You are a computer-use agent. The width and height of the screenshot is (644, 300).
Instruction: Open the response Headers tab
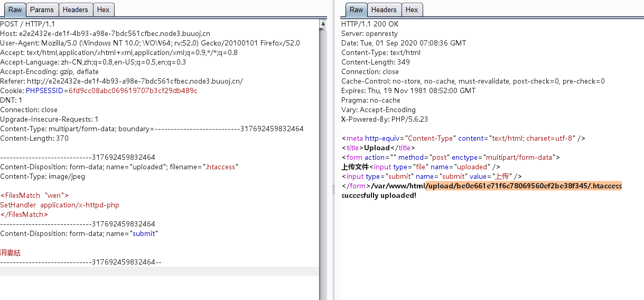pyautogui.click(x=384, y=10)
